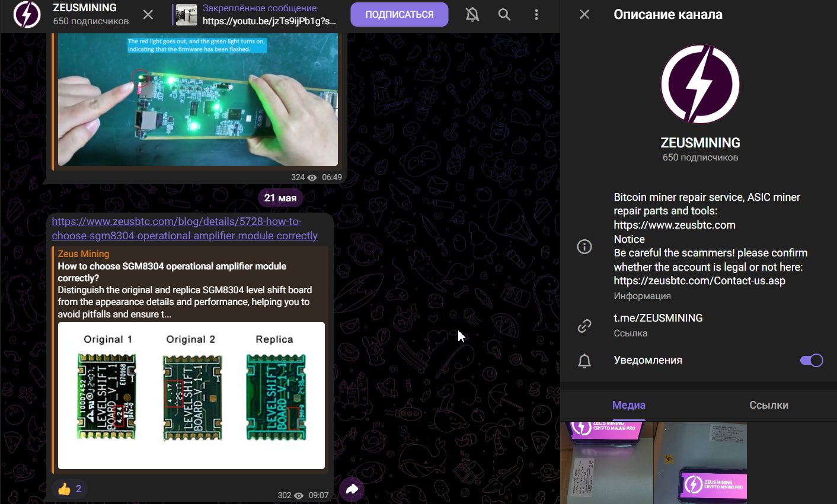Click the 06:49 message timestamp
This screenshot has height=504, width=837.
click(332, 177)
